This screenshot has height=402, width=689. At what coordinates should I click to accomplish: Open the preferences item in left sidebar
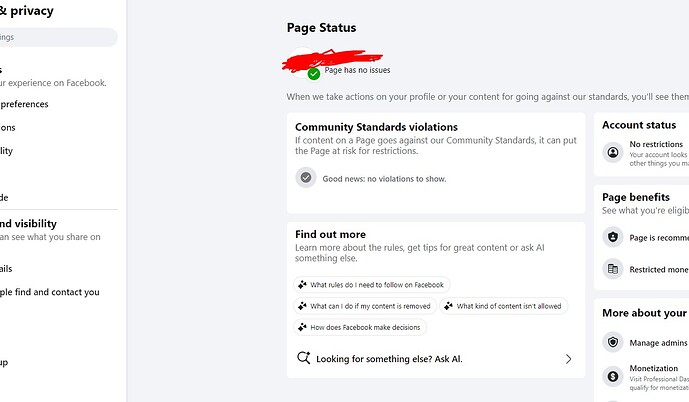[x=24, y=104]
